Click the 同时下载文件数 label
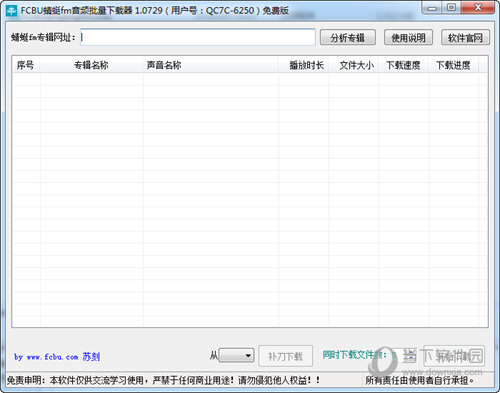500x393 pixels. pos(354,355)
